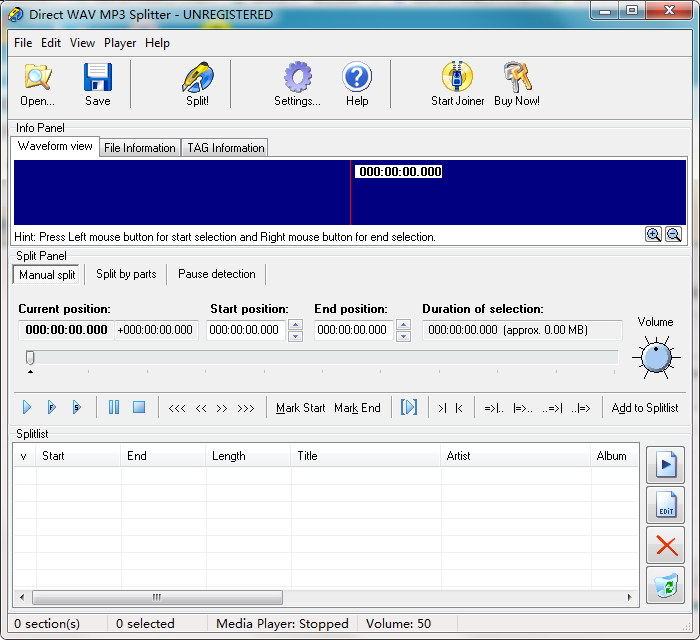Screen dimensions: 700x640
Task: Stop playback with the stop square
Action: point(139,407)
